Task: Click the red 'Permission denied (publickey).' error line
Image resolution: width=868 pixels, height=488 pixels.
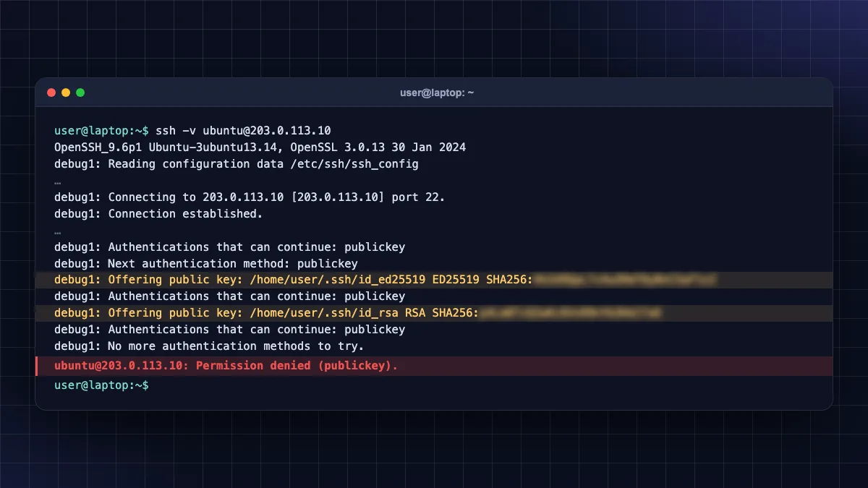Action: 434,366
